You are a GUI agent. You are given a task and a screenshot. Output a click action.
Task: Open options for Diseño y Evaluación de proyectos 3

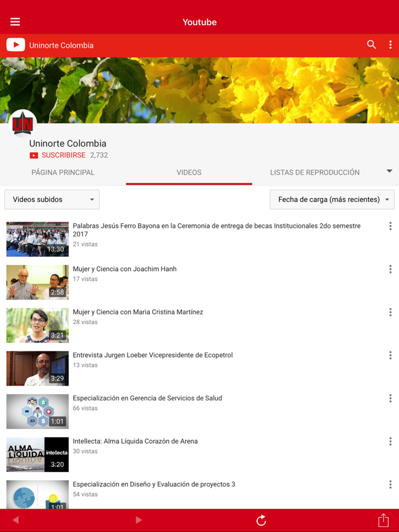[x=390, y=485]
